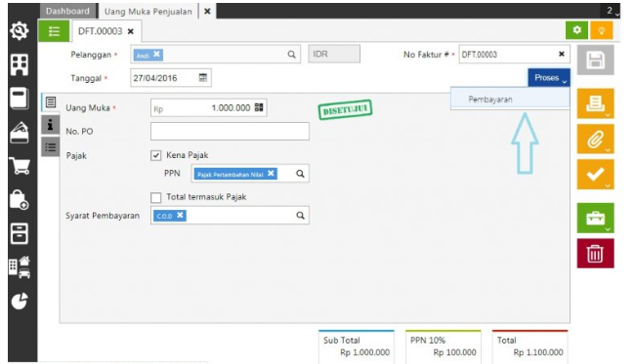Open the shopping cart sidebar module

(x=20, y=166)
